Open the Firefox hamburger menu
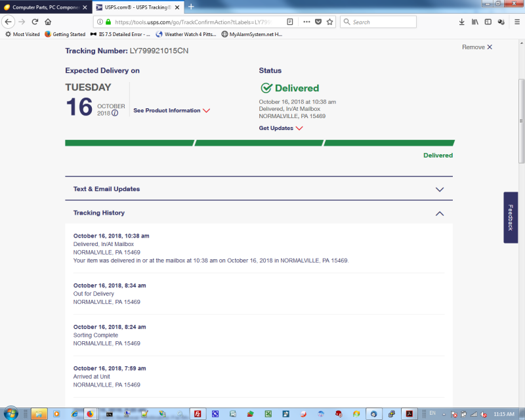This screenshot has width=525, height=420. pyautogui.click(x=517, y=22)
